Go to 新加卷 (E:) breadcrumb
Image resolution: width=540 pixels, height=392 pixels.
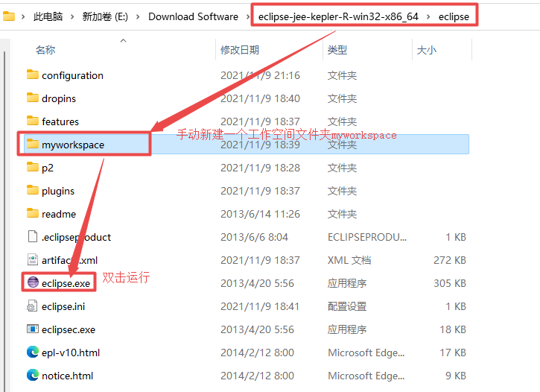[x=105, y=16]
